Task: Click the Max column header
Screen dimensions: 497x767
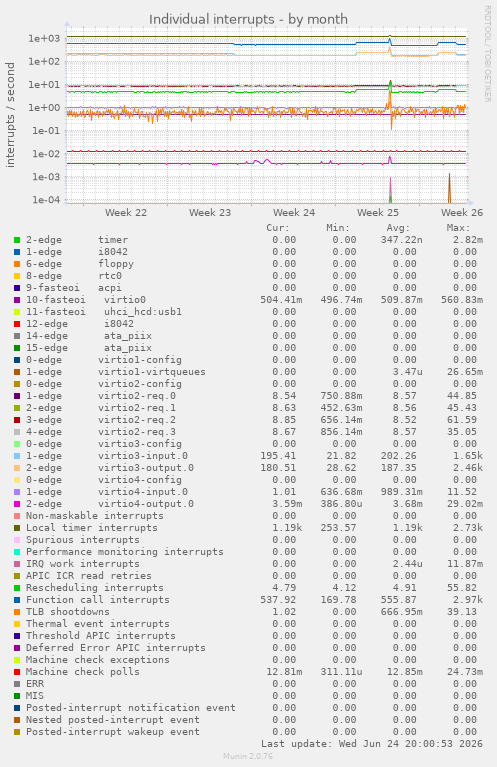Action: click(458, 228)
